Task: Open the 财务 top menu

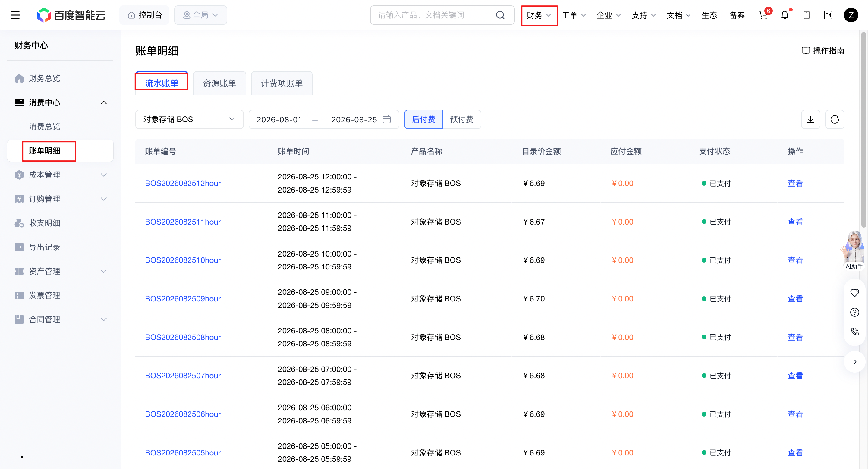Action: (539, 15)
